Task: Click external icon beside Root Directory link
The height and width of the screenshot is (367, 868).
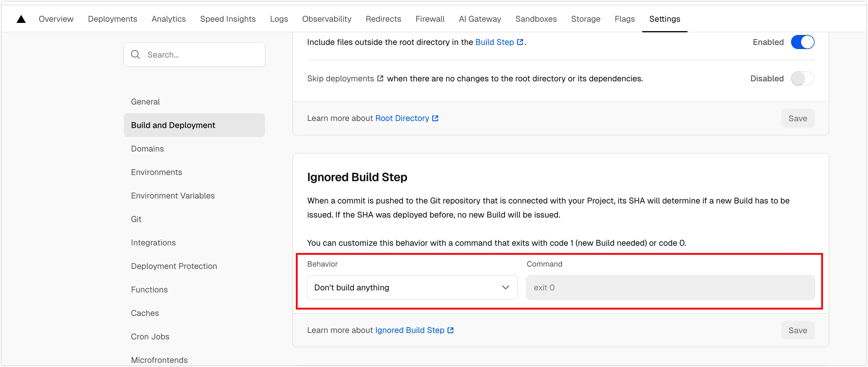Action: [x=435, y=118]
